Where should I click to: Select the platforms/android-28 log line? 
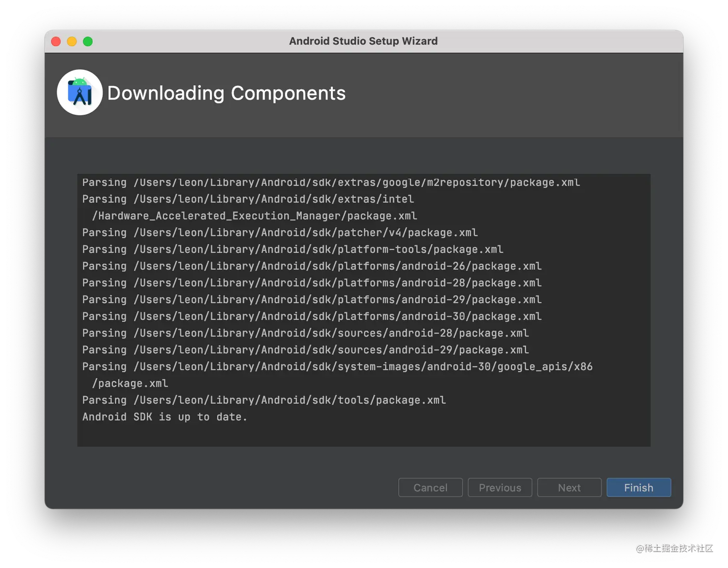pos(312,283)
